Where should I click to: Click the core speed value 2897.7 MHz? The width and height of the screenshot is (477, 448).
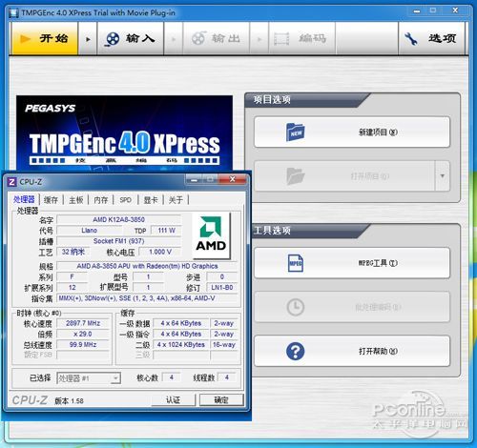83,323
